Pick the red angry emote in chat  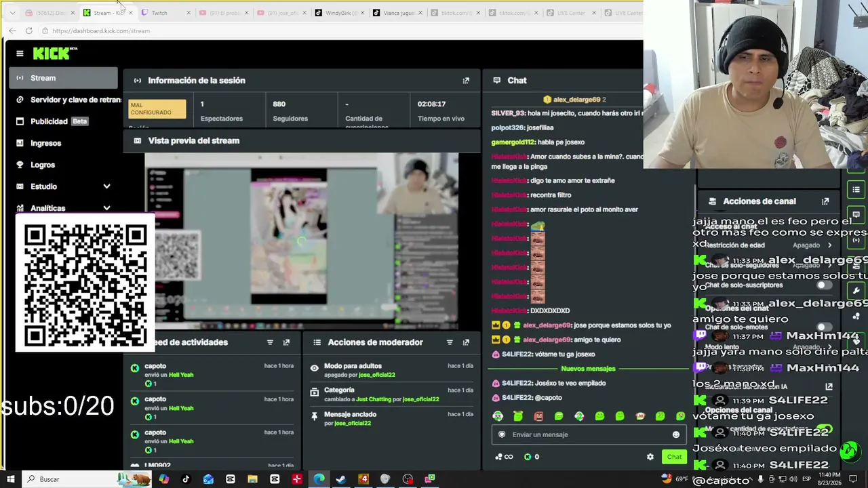point(538,416)
